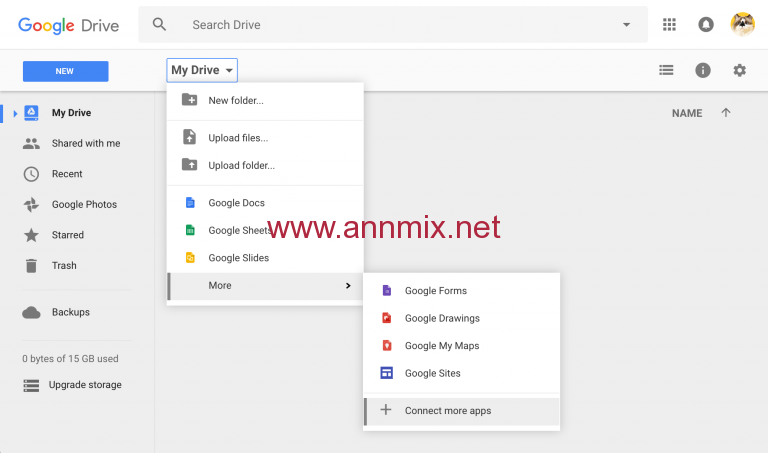The height and width of the screenshot is (453, 768).
Task: Click the red Google Drawings icon
Action: (x=386, y=318)
